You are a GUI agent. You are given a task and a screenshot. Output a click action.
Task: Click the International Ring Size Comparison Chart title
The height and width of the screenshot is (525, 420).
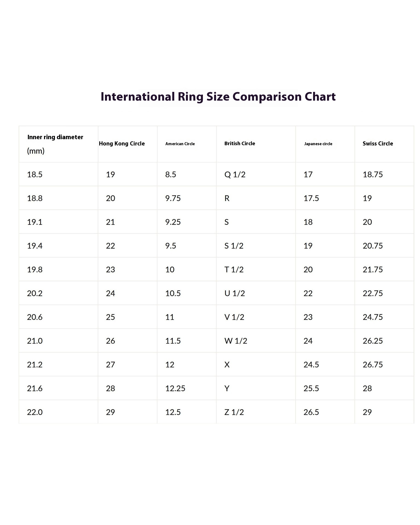click(x=218, y=97)
